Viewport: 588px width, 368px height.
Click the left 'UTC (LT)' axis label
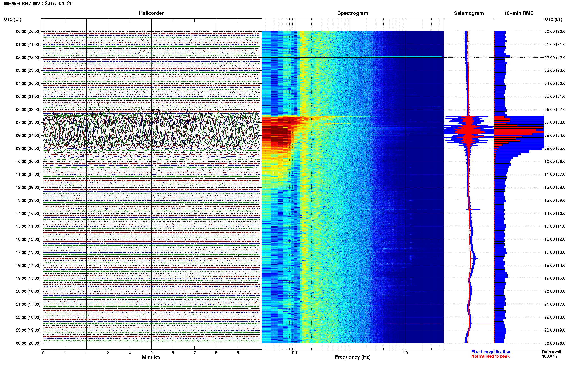[13, 19]
